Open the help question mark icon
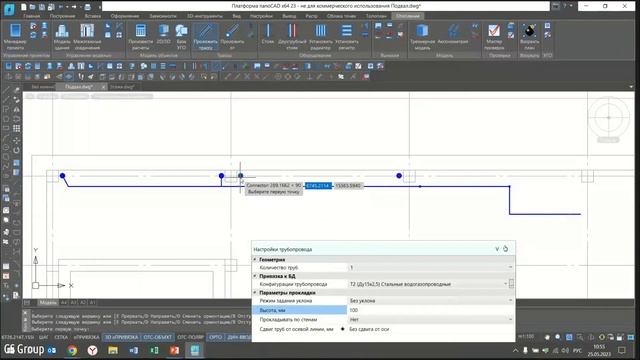The image size is (640, 360). coord(565,6)
